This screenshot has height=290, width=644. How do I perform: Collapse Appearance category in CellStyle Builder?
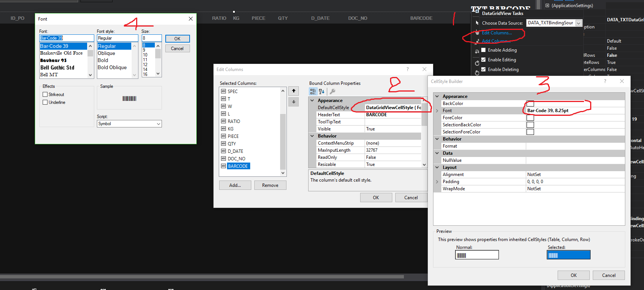(437, 96)
